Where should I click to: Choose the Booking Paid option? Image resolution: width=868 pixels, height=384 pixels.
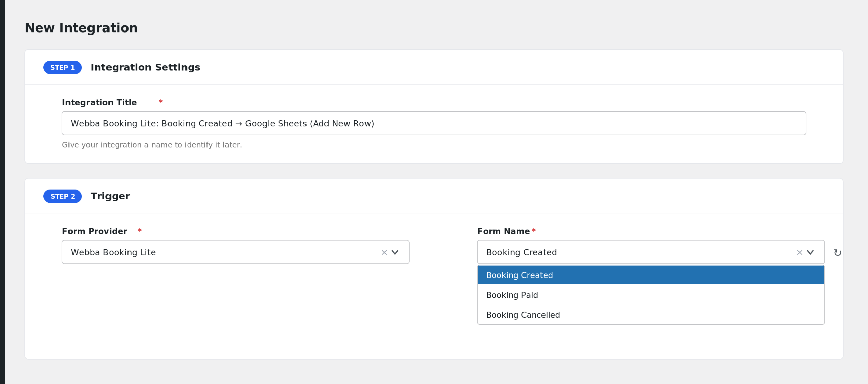[651, 295]
